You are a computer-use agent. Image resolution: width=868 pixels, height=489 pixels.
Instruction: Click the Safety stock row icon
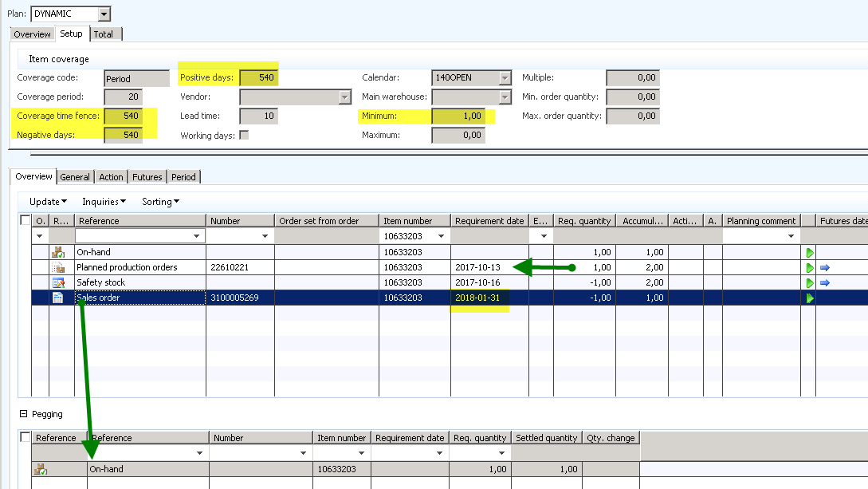pyautogui.click(x=57, y=282)
